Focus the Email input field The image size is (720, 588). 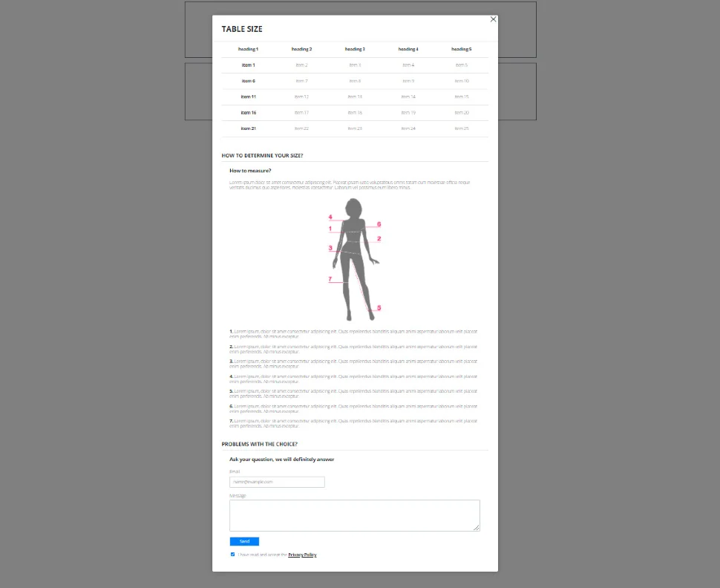point(277,482)
